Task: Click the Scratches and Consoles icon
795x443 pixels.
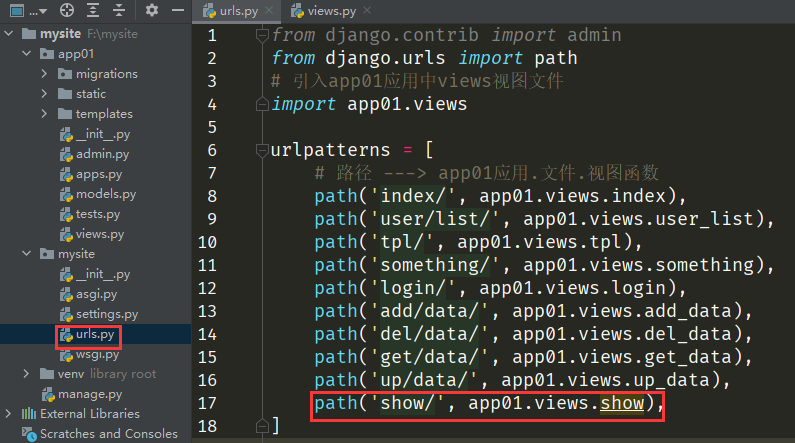Action: 29,434
